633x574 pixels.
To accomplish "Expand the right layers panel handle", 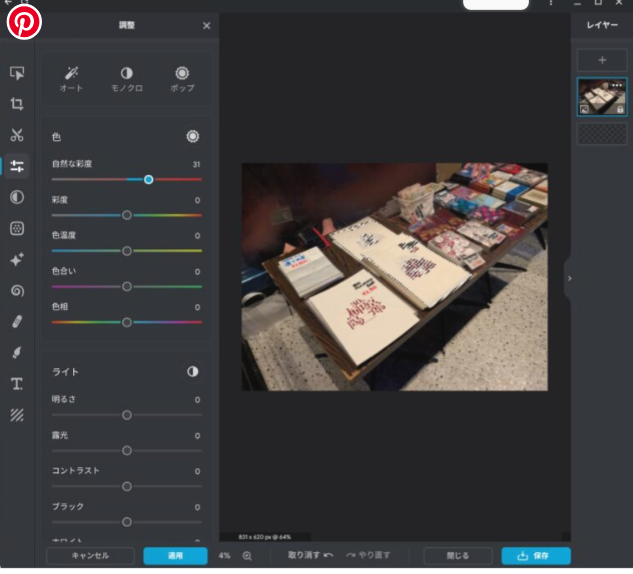I will pos(568,279).
